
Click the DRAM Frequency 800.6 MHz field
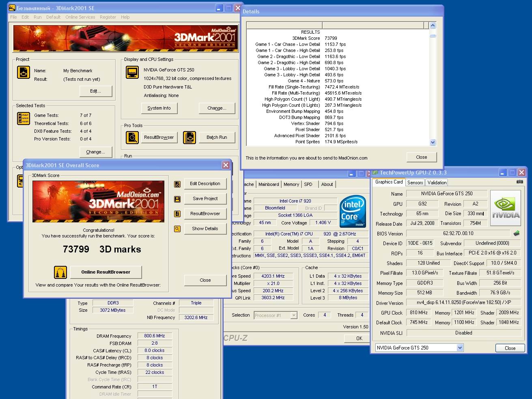pyautogui.click(x=155, y=336)
